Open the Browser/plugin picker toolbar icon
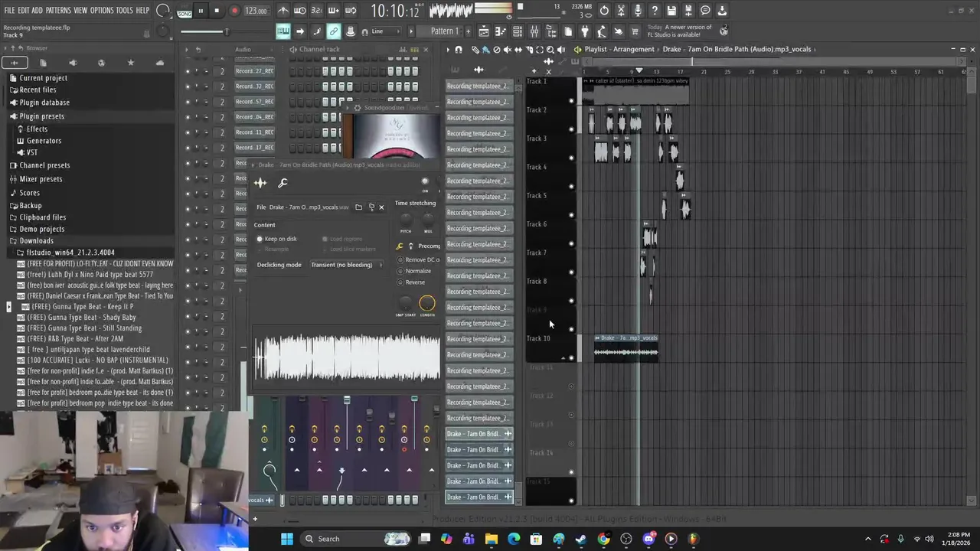980x551 pixels. click(x=551, y=31)
